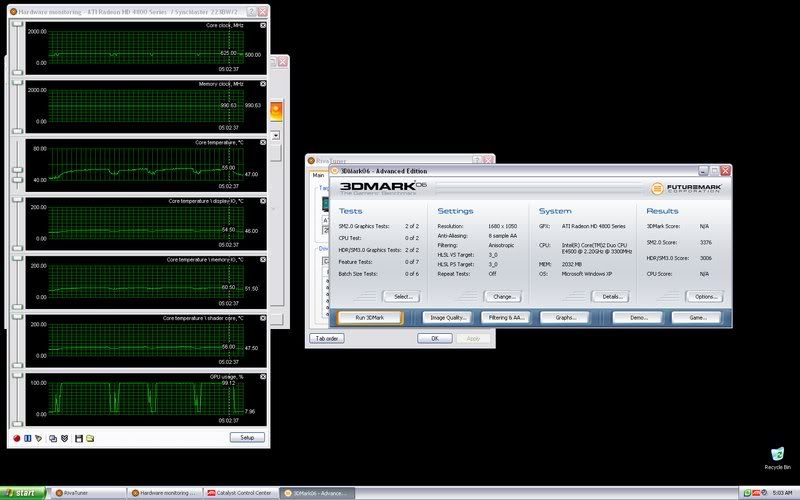The height and width of the screenshot is (500, 800).
Task: Click the 3DMark06 title bar app icon
Action: [335, 171]
